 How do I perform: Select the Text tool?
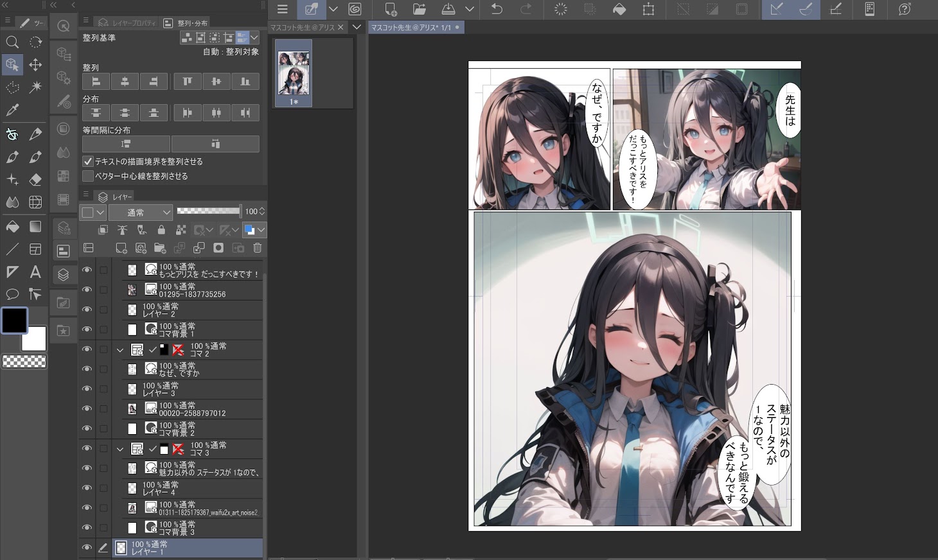pos(35,272)
